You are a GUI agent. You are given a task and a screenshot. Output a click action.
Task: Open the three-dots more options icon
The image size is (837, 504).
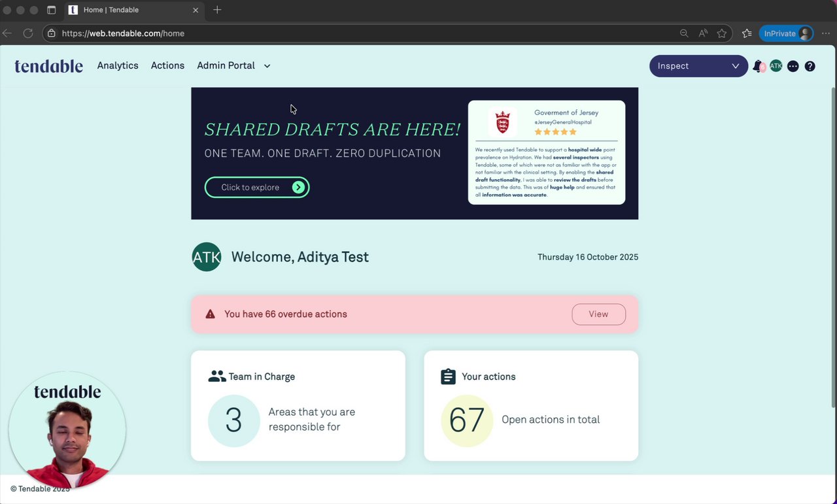pyautogui.click(x=793, y=66)
